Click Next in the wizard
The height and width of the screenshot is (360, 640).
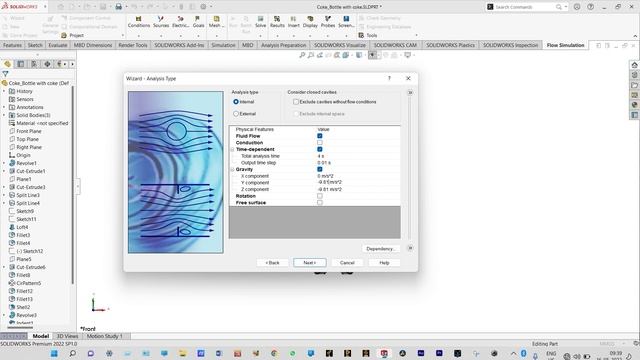(309, 262)
